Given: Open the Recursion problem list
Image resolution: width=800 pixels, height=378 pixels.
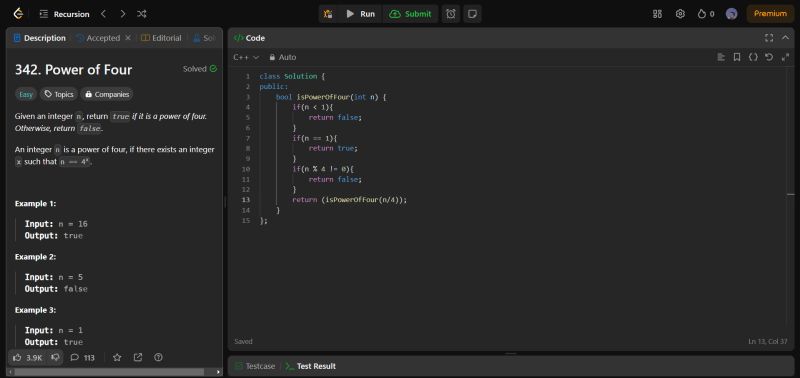Looking at the screenshot, I should pos(64,14).
